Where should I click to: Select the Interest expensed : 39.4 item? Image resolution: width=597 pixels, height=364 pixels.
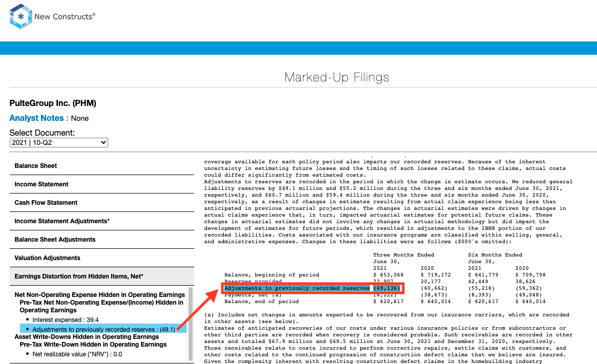pos(66,320)
